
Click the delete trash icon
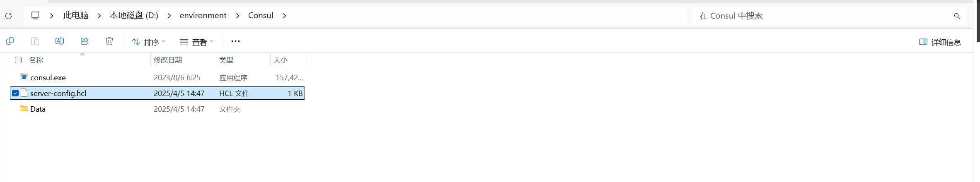(109, 41)
